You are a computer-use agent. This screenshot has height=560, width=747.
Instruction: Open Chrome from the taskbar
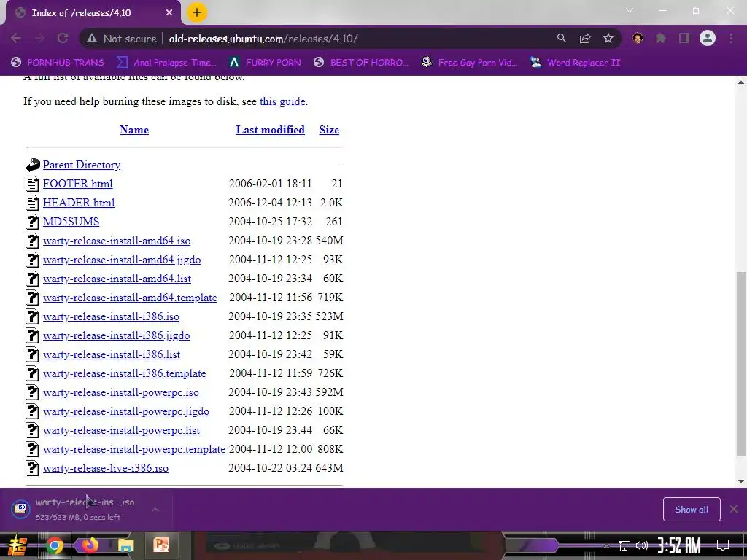55,545
